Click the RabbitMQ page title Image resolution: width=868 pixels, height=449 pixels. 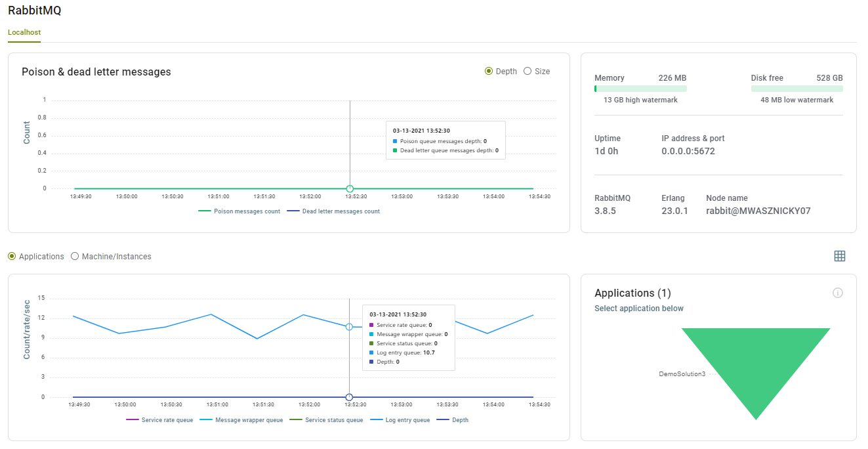click(35, 11)
